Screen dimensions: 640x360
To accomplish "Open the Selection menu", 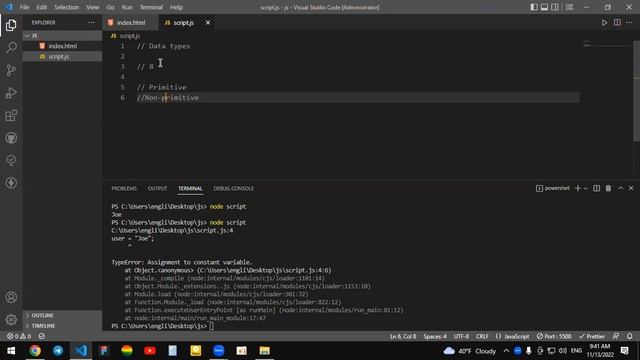I will (x=66, y=7).
